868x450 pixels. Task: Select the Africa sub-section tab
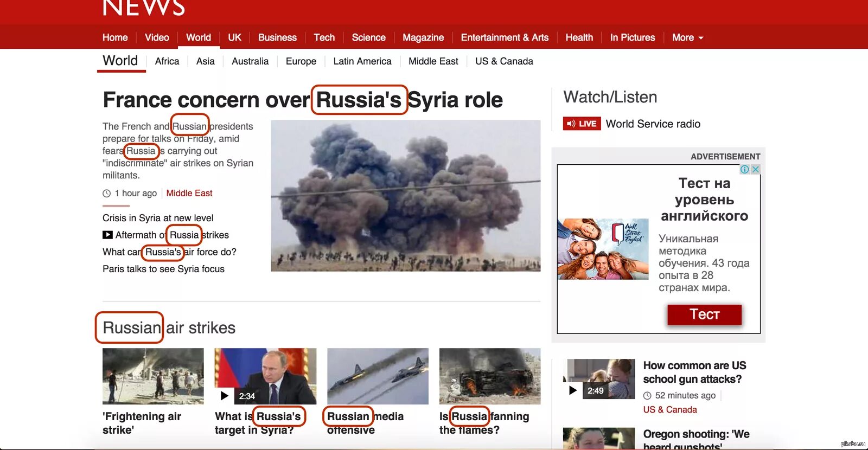pyautogui.click(x=167, y=61)
